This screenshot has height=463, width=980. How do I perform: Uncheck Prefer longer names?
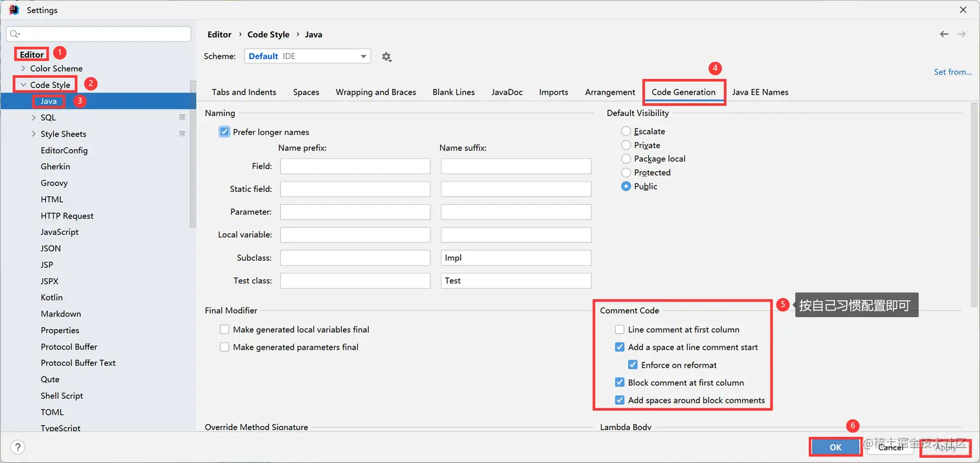click(225, 132)
